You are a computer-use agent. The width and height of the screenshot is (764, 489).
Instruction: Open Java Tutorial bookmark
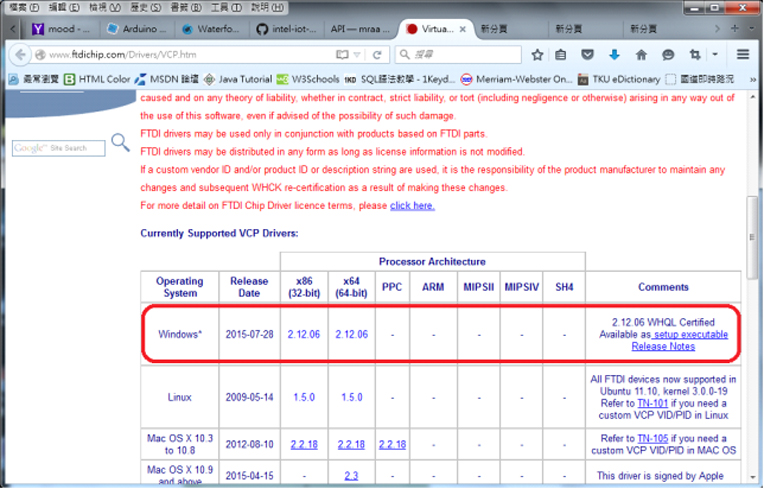click(238, 79)
